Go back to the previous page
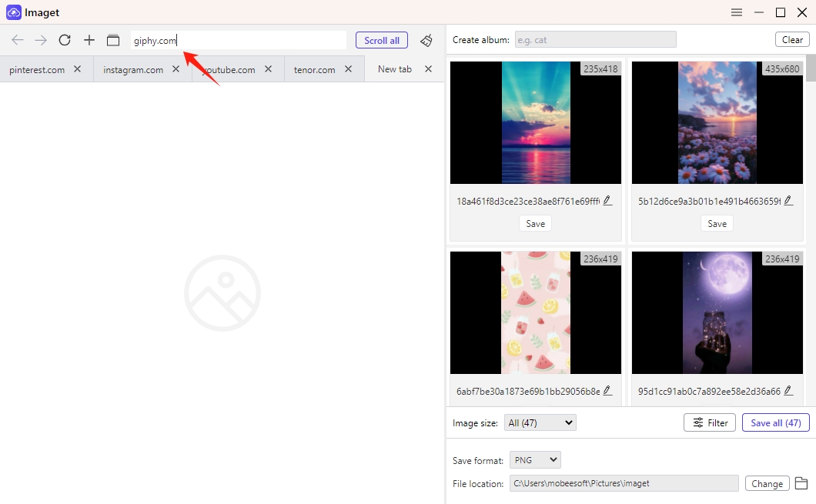816x504 pixels. tap(18, 40)
